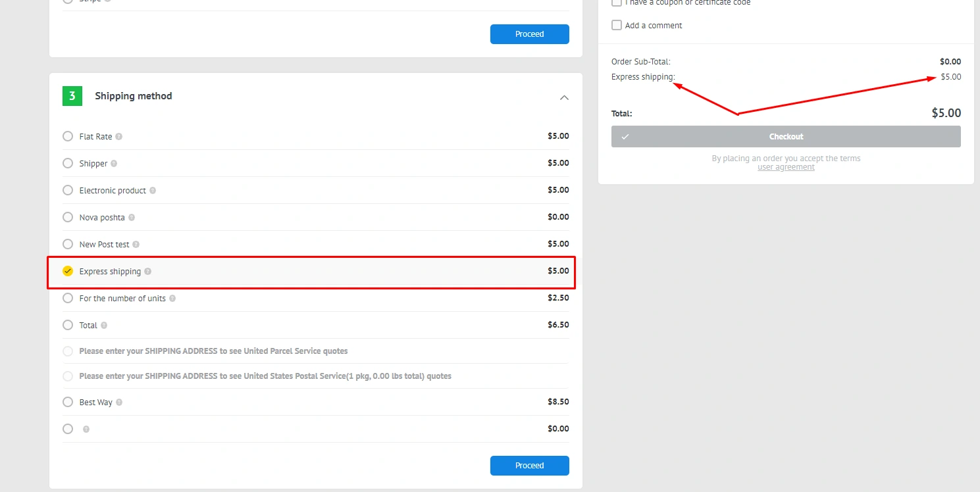Click the help icon next to Electronic product
This screenshot has width=980, height=492.
coord(153,191)
